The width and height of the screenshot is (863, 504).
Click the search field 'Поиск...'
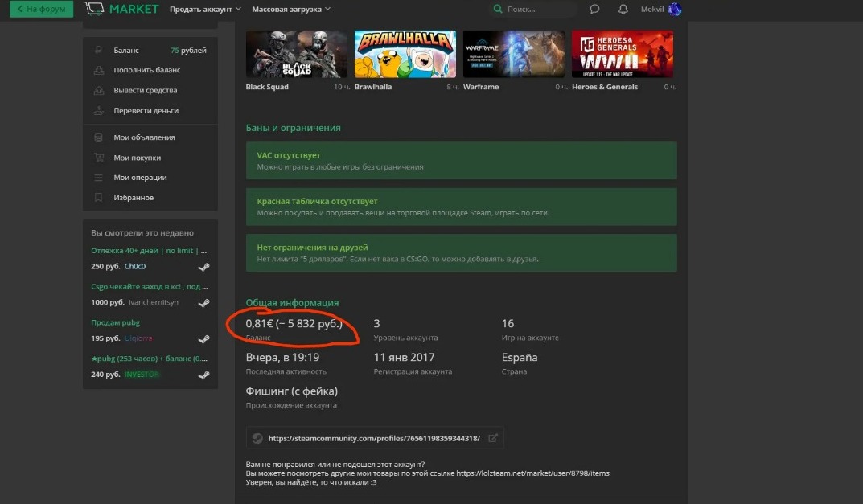point(539,10)
